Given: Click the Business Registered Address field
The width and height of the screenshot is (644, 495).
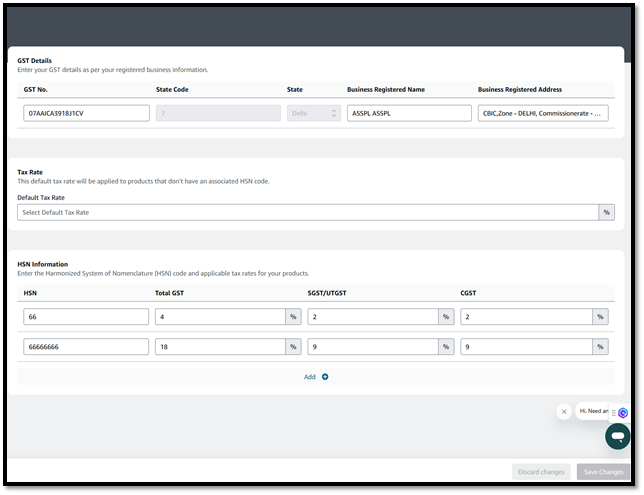Looking at the screenshot, I should pos(543,113).
